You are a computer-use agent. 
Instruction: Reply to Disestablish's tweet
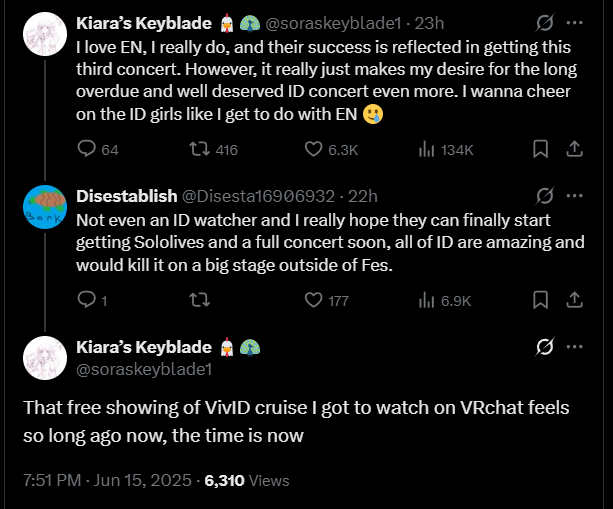coord(87,299)
